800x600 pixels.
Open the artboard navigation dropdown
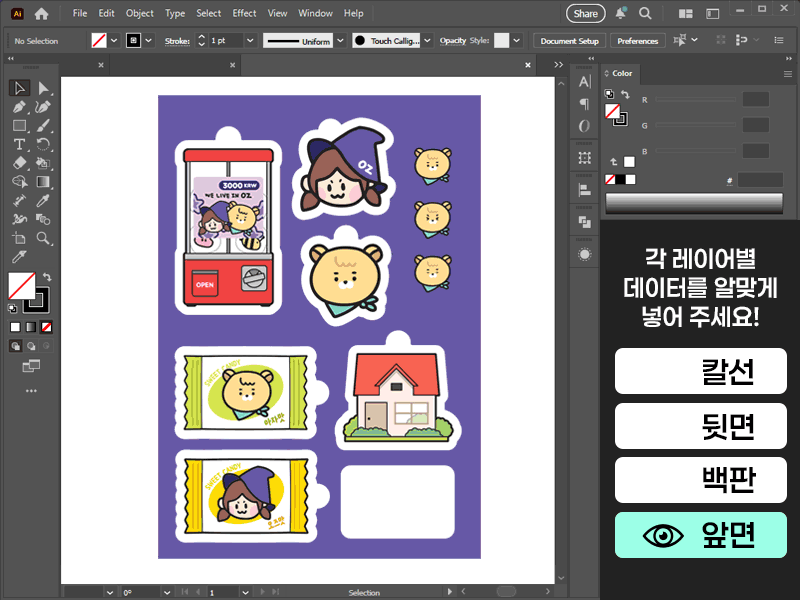coord(245,592)
